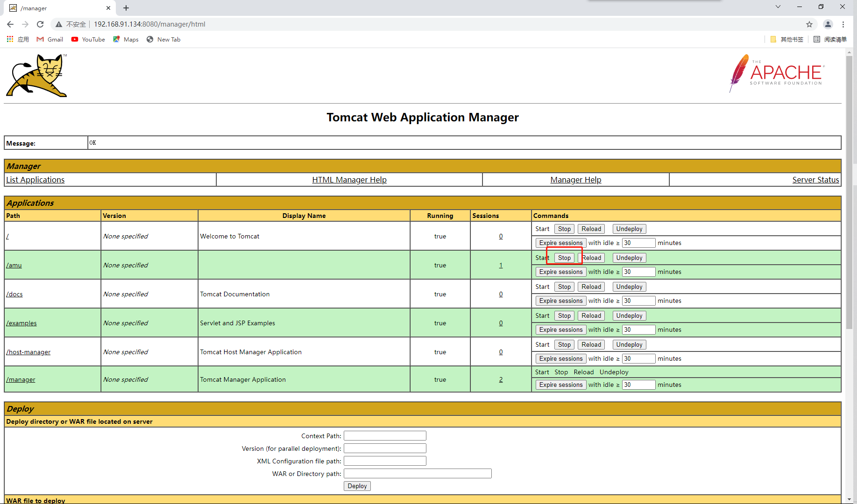The image size is (857, 504).
Task: Open the /docs path link
Action: pyautogui.click(x=14, y=294)
